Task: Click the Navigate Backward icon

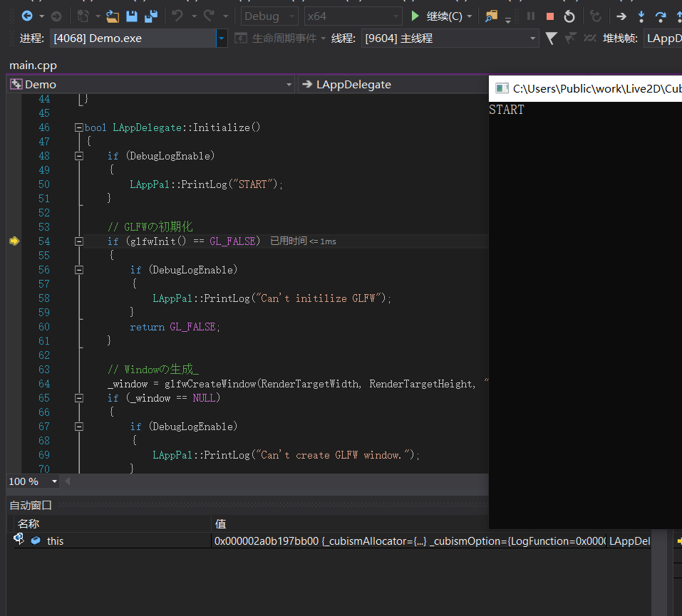Action: (27, 16)
